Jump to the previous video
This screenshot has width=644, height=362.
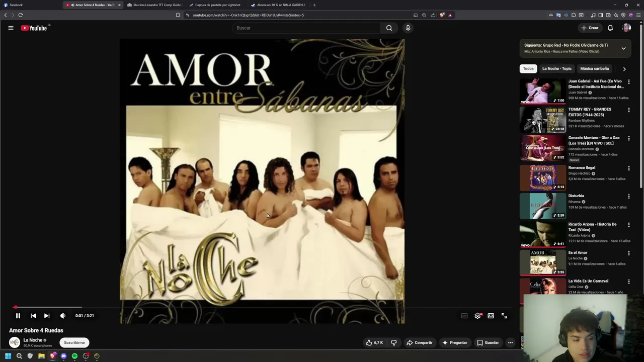[33, 316]
